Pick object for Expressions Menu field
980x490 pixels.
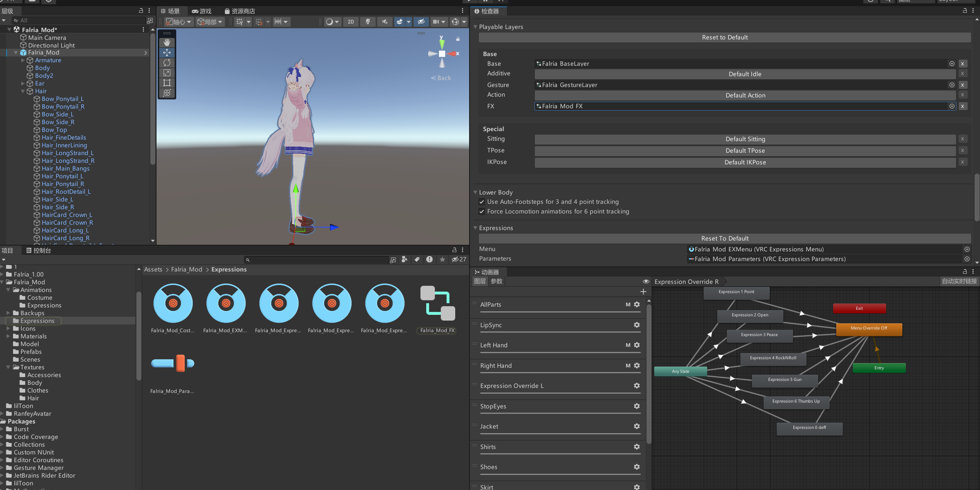click(x=967, y=249)
